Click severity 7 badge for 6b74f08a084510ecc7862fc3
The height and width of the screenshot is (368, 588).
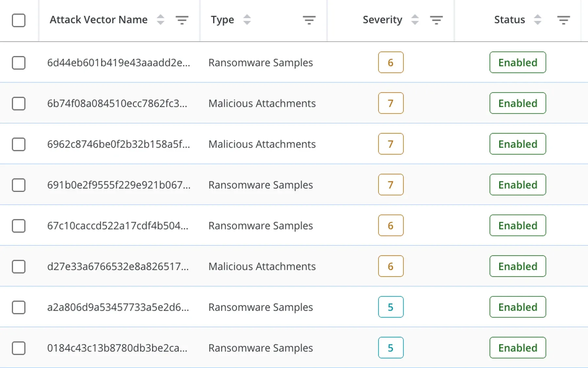pyautogui.click(x=391, y=103)
